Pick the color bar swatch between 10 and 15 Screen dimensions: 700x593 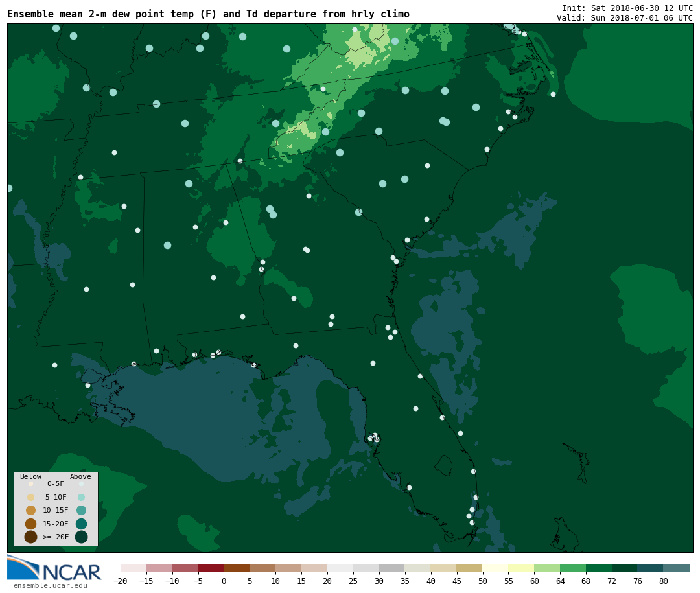[288, 568]
